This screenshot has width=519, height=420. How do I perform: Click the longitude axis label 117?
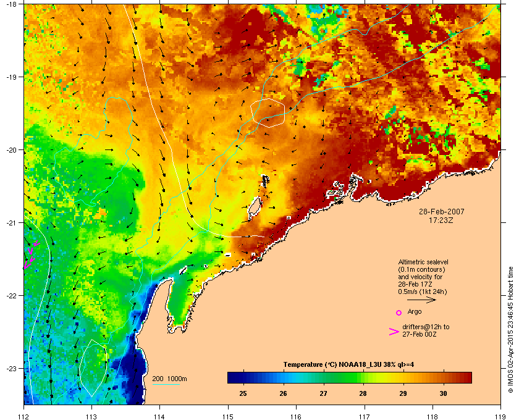tap(365, 416)
